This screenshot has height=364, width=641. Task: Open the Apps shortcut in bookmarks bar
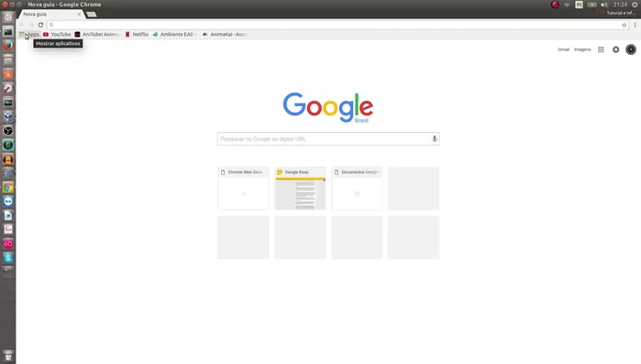pos(29,34)
